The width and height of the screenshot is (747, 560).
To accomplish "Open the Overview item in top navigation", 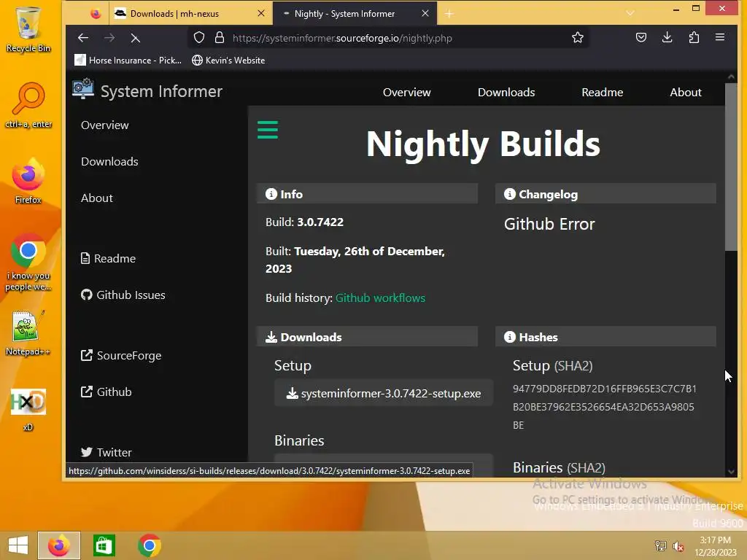I will [x=406, y=93].
